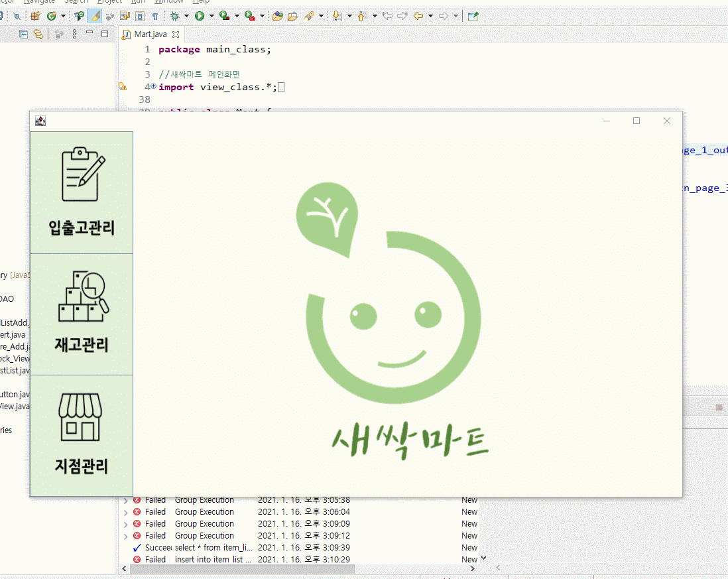The image size is (728, 579).
Task: Click the Forward navigation arrow
Action: [x=444, y=17]
